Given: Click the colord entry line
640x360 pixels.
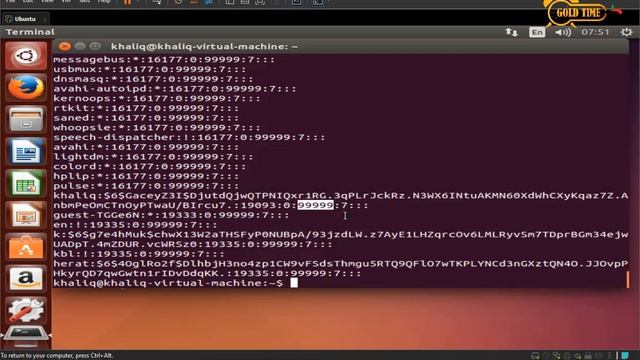Looking at the screenshot, I should [150, 167].
